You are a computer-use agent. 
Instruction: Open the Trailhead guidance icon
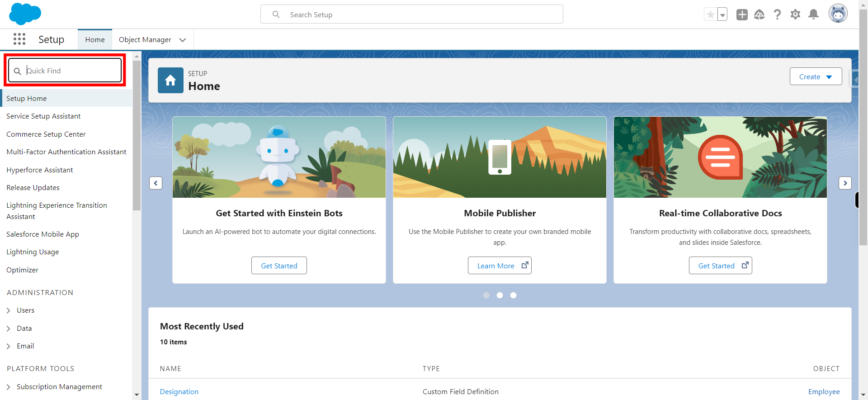click(x=759, y=14)
